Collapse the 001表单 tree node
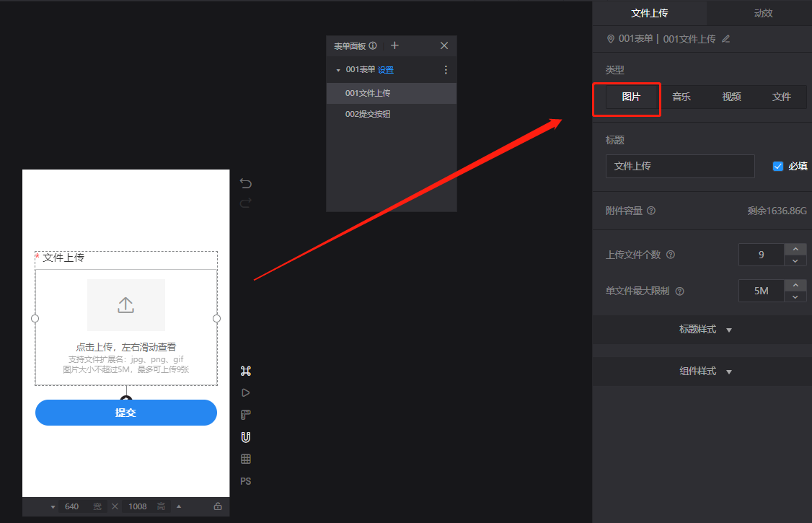The image size is (812, 523). tap(338, 70)
